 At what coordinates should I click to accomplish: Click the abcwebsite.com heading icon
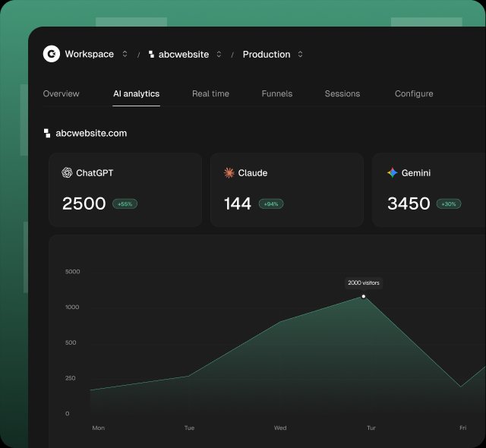[47, 133]
